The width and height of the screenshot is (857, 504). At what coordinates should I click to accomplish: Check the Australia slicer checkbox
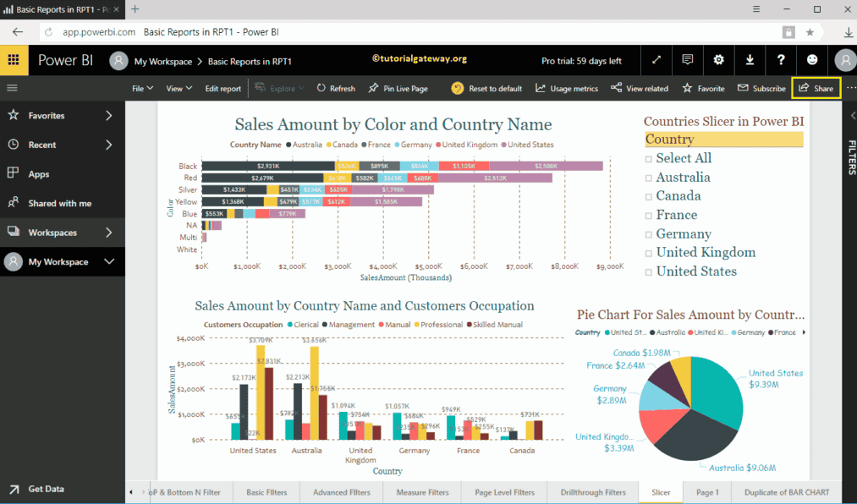click(649, 178)
